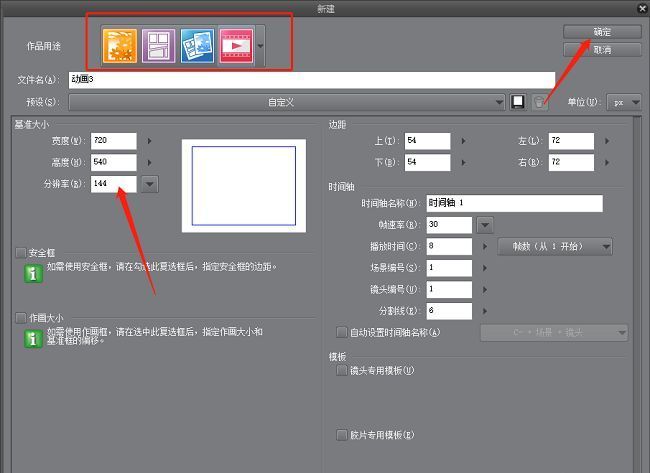Viewport: 650px width, 473px height.
Task: Select the picture-style work type icon
Action: [197, 46]
